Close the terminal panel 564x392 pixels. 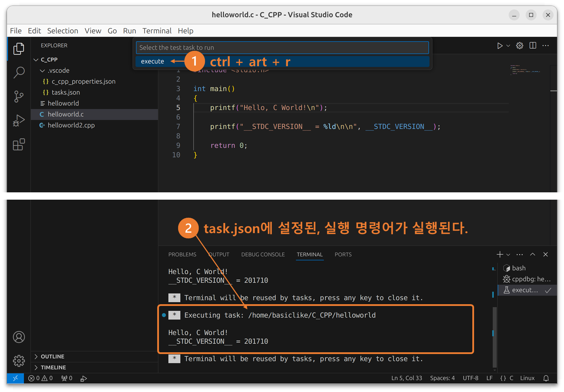coord(546,255)
